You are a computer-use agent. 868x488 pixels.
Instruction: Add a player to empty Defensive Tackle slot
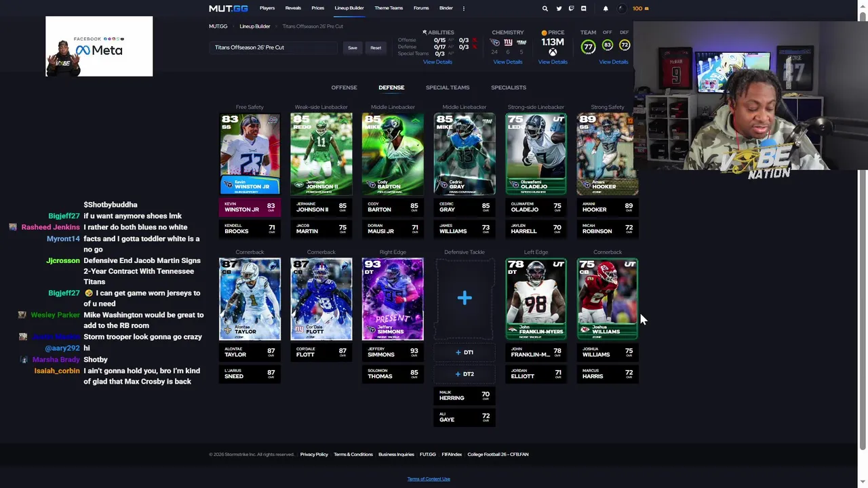coord(465,298)
